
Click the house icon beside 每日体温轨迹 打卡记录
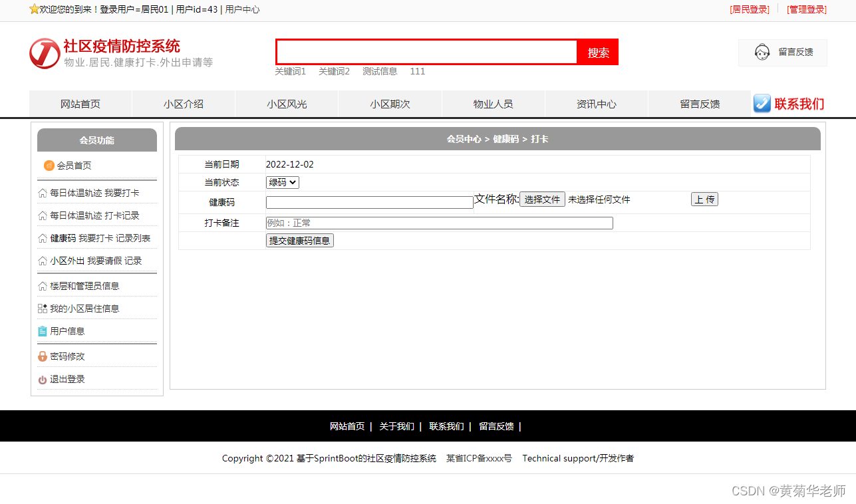(x=43, y=216)
